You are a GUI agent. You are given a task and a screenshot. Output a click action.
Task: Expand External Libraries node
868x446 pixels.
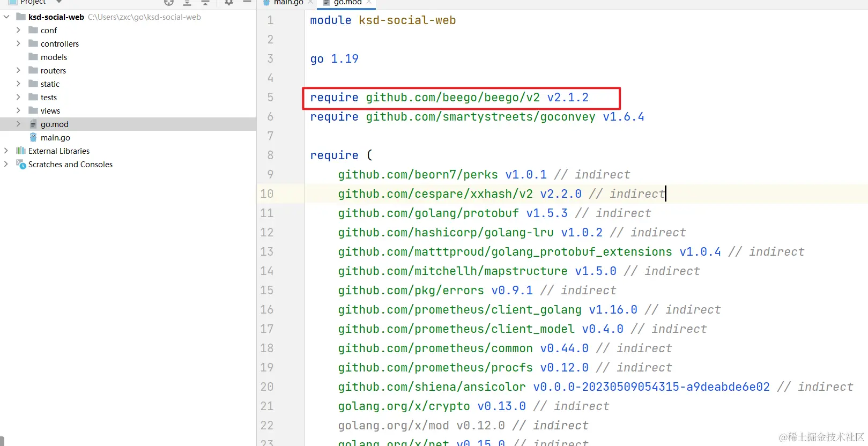click(x=6, y=151)
